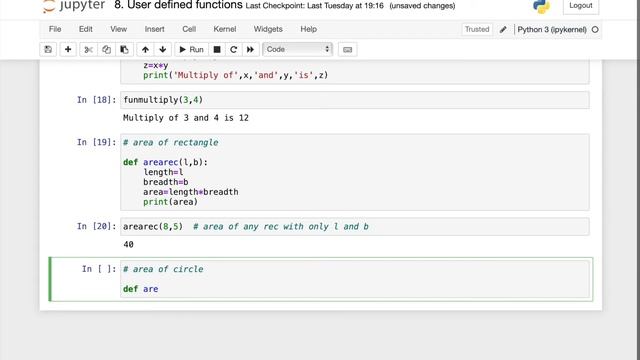Image resolution: width=640 pixels, height=360 pixels.
Task: Restart the kernel
Action: [233, 49]
